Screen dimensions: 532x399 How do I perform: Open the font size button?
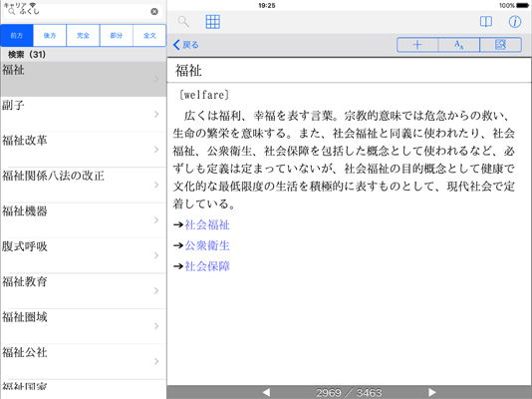[458, 45]
